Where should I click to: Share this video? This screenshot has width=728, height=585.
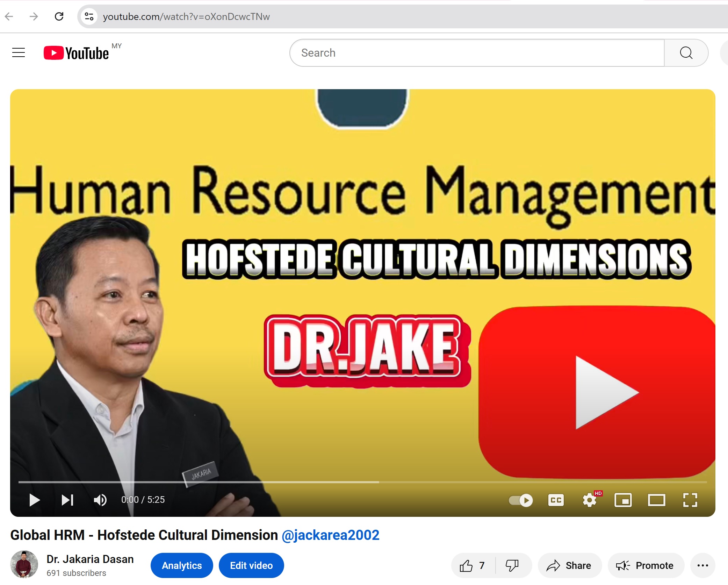(569, 565)
